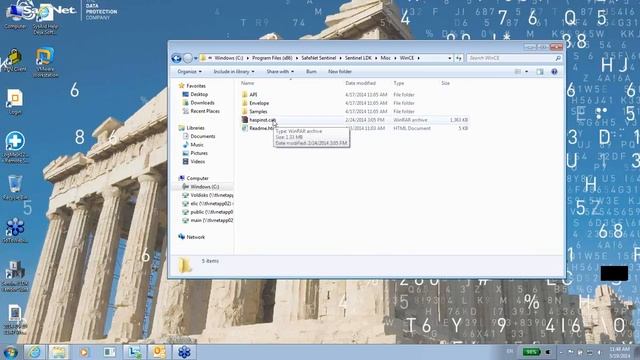Click the Burn toolbar button
Image resolution: width=640 pixels, height=360 pixels.
click(x=311, y=71)
